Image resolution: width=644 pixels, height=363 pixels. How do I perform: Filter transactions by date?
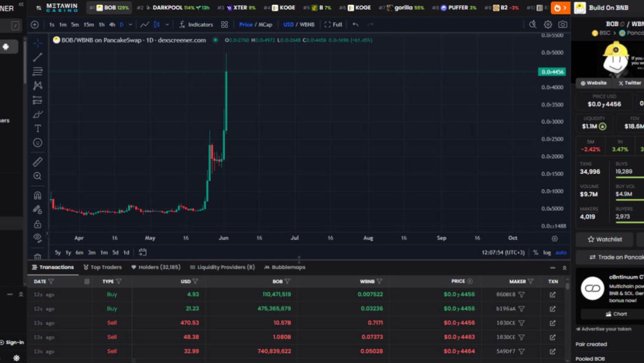[51, 281]
